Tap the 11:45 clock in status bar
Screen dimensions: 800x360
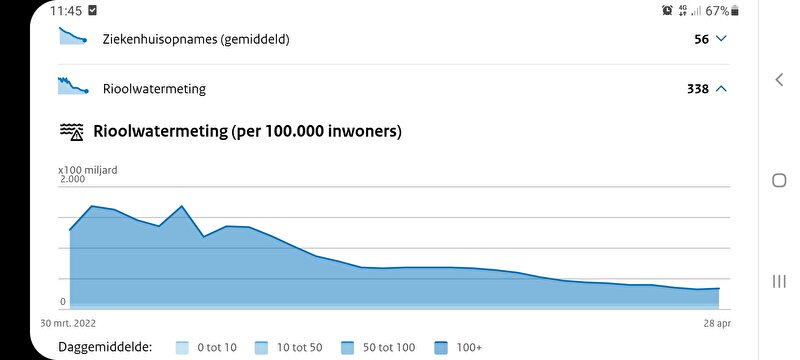(x=66, y=11)
